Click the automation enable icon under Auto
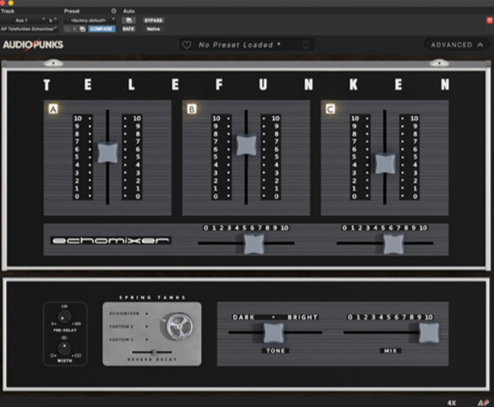The image size is (494, 407). [129, 20]
